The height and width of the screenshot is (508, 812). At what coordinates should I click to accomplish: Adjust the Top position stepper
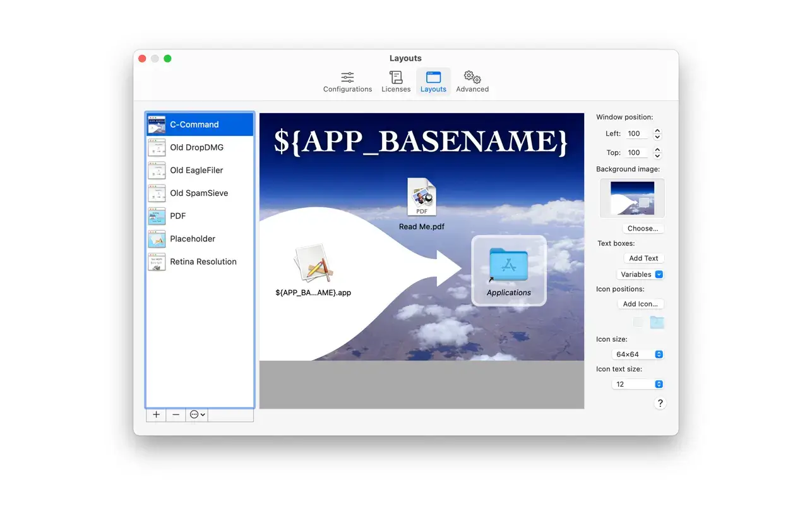(x=657, y=153)
